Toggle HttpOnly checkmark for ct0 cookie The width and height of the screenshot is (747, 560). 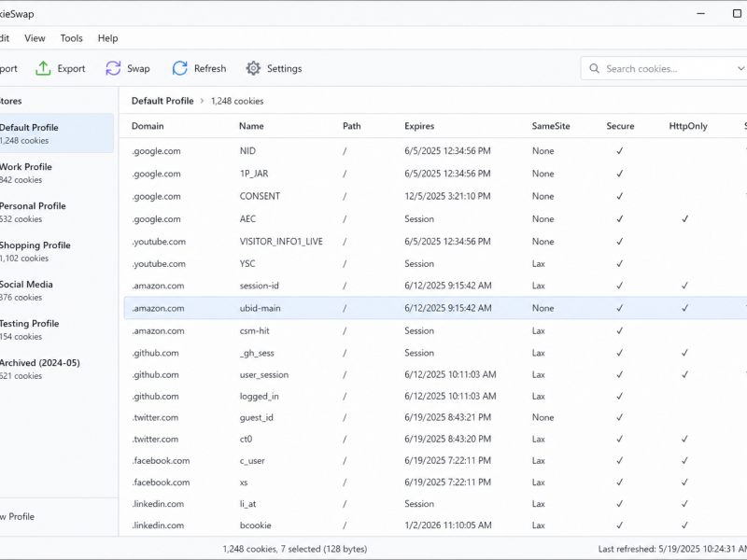click(685, 439)
